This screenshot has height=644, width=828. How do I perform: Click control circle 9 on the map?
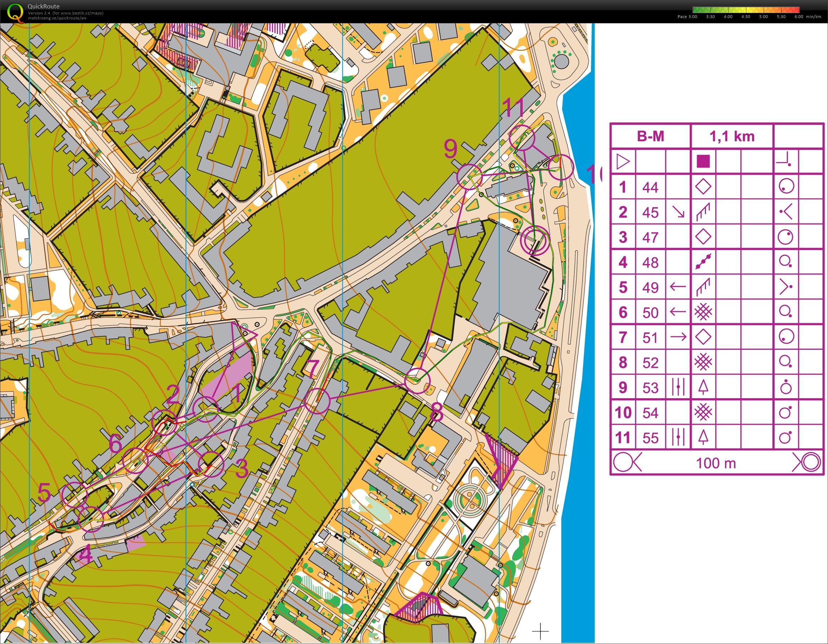pyautogui.click(x=469, y=176)
